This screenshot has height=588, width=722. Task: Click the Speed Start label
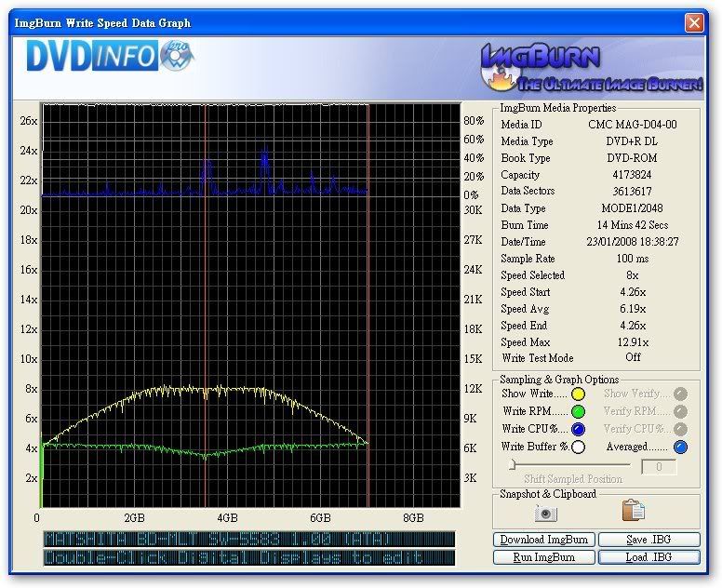526,292
